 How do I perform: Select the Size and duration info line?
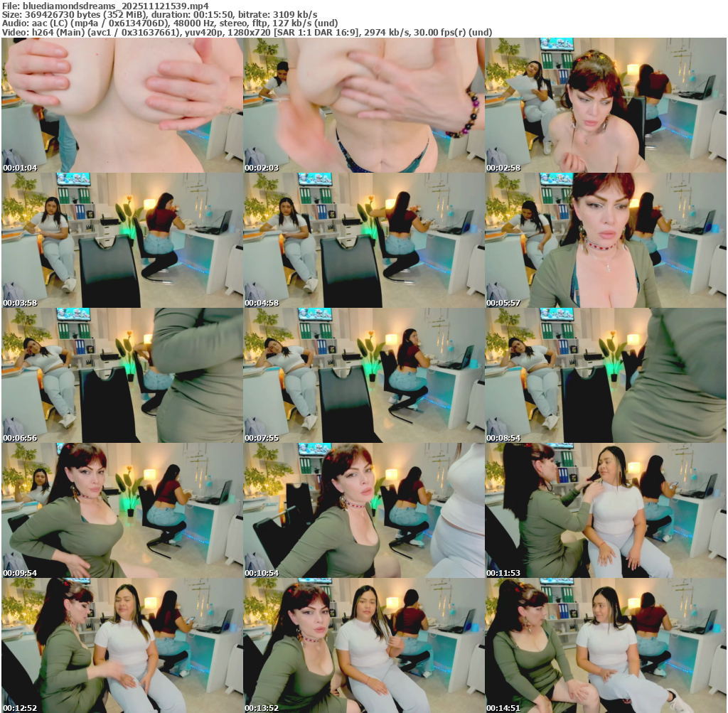(160, 15)
